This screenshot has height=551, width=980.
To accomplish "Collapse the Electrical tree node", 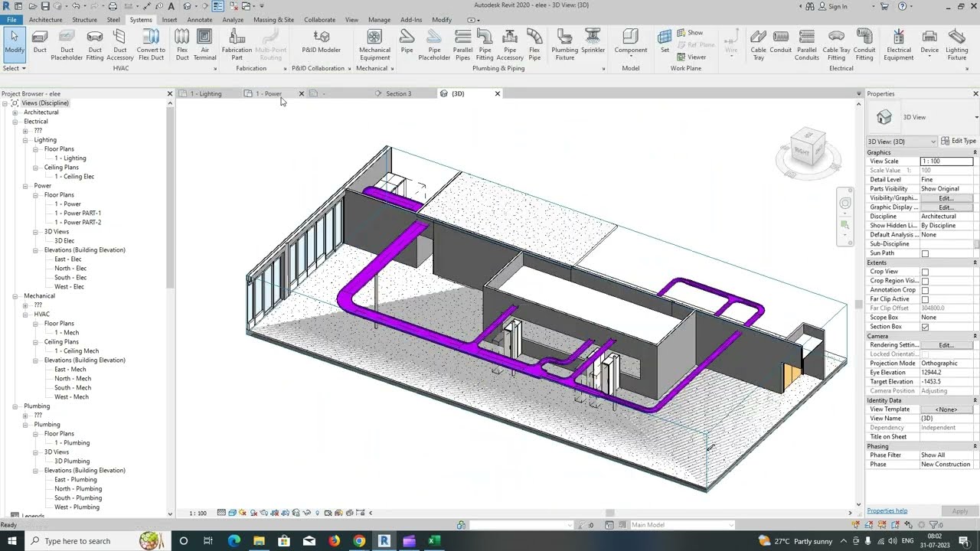I will pos(15,122).
